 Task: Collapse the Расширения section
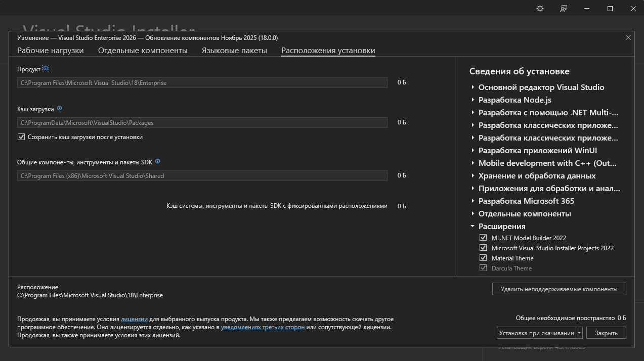pos(473,227)
